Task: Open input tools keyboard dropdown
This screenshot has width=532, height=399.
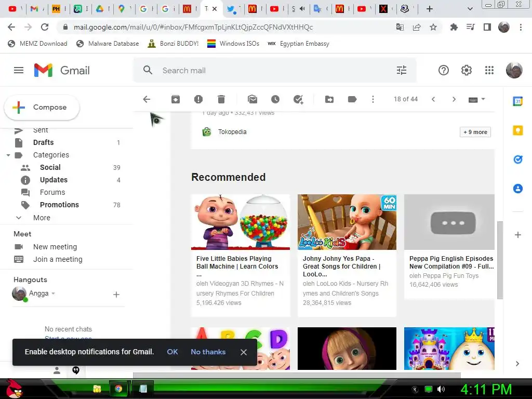Action: [x=477, y=99]
